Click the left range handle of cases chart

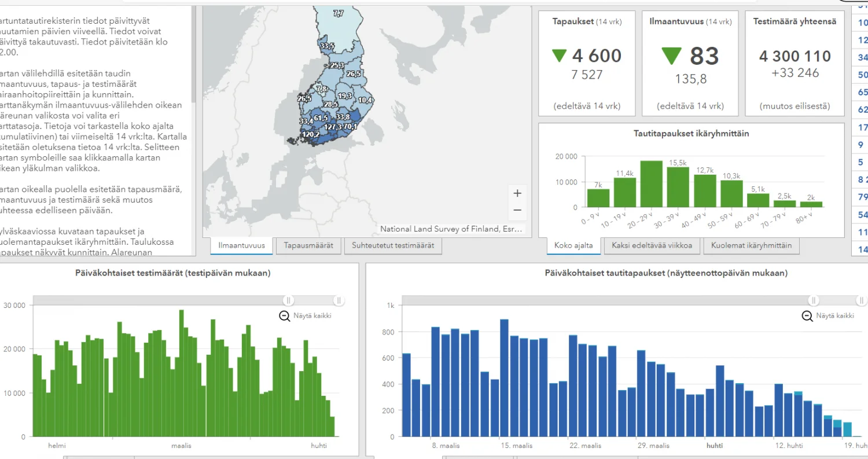click(x=814, y=300)
